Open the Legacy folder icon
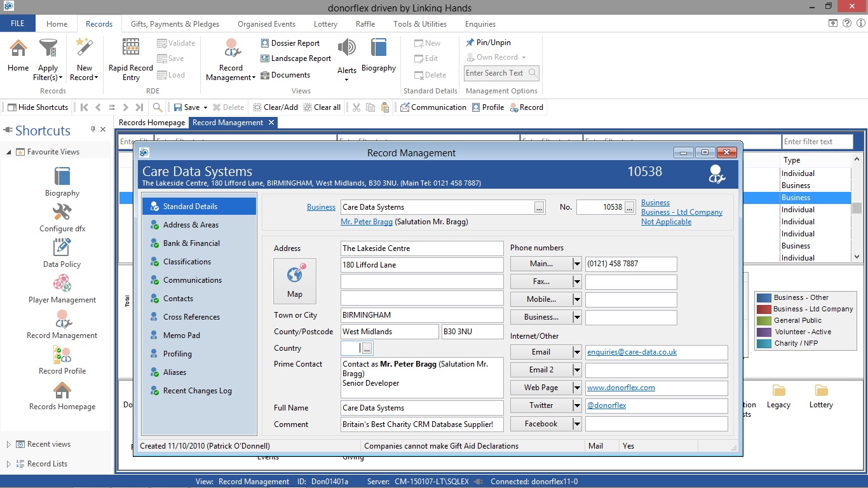 pos(779,391)
